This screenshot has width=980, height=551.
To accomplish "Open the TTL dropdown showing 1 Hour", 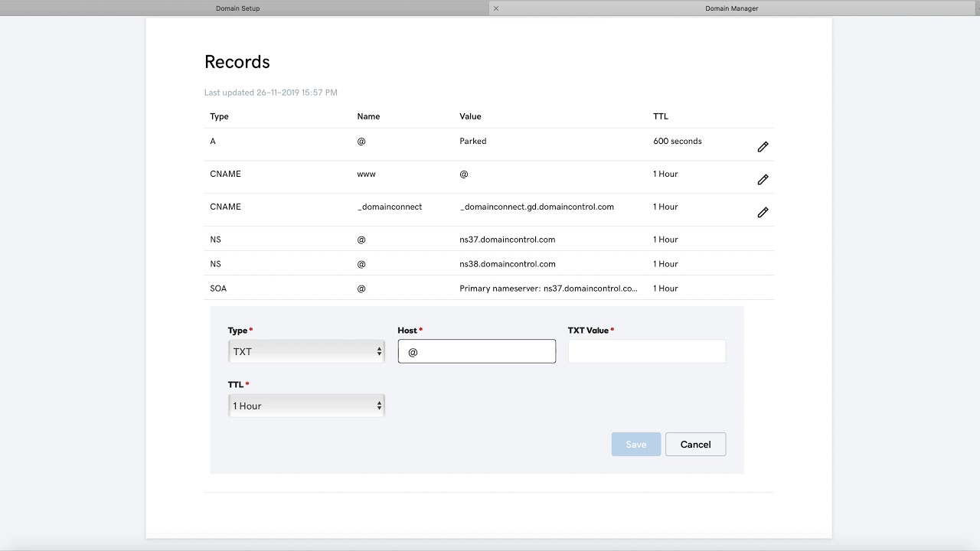I will point(306,406).
